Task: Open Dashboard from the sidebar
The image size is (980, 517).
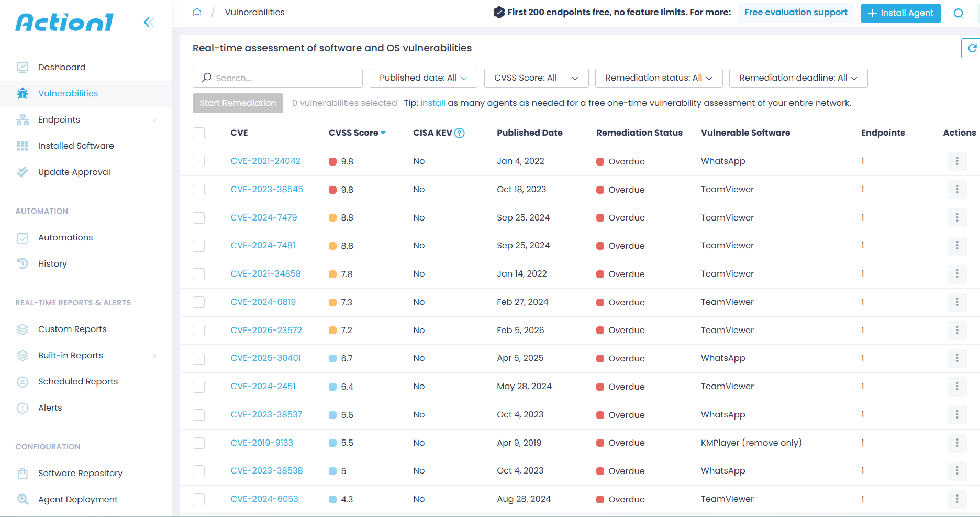Action: tap(62, 67)
